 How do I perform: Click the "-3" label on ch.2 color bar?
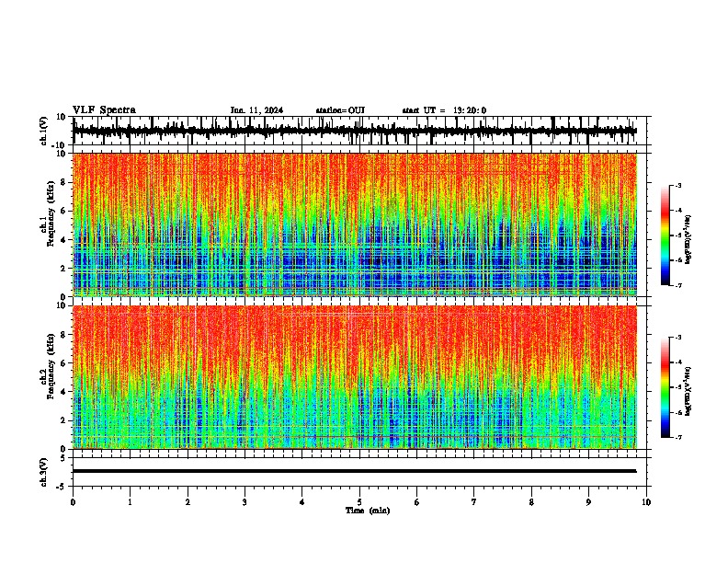tap(678, 338)
